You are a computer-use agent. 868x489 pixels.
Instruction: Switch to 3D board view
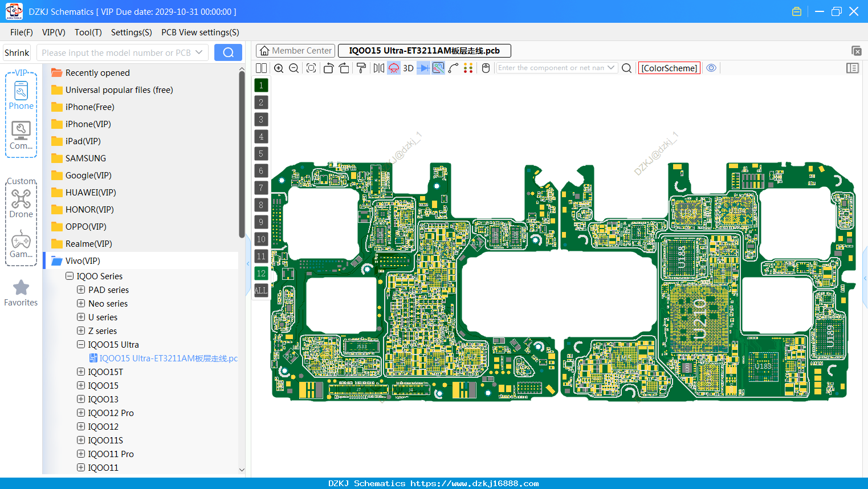pyautogui.click(x=408, y=68)
